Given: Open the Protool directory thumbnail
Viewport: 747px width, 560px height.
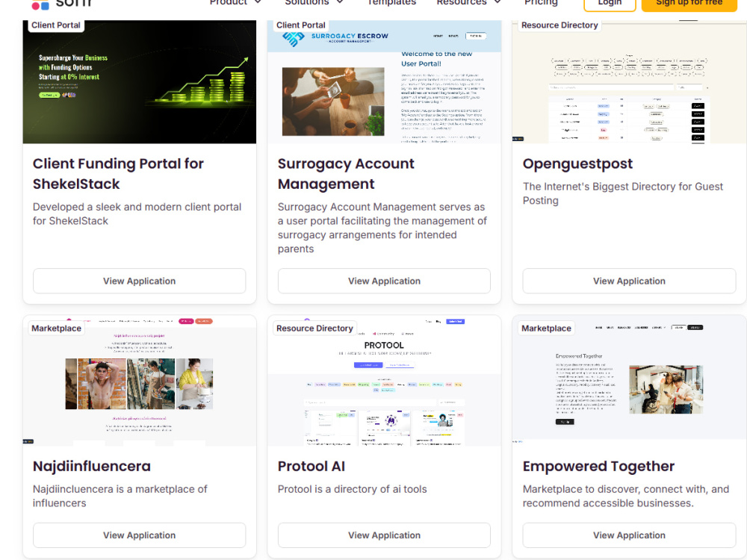Looking at the screenshot, I should (384, 381).
